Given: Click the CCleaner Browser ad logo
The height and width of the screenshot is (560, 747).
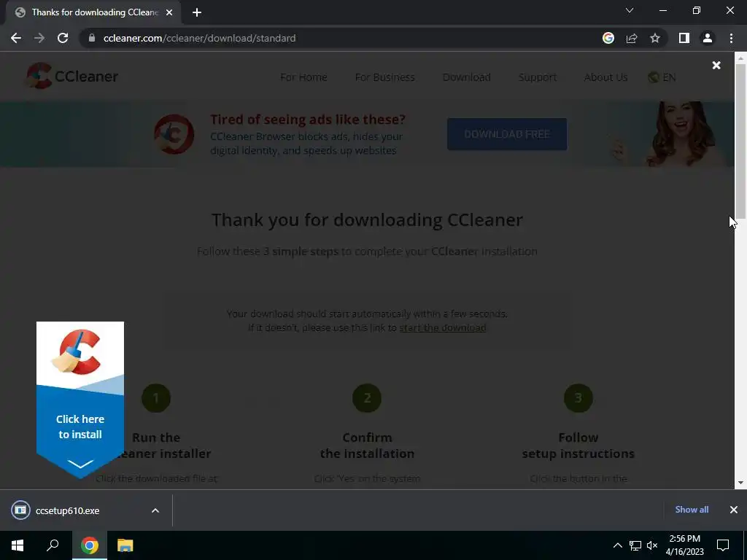Looking at the screenshot, I should tap(174, 134).
